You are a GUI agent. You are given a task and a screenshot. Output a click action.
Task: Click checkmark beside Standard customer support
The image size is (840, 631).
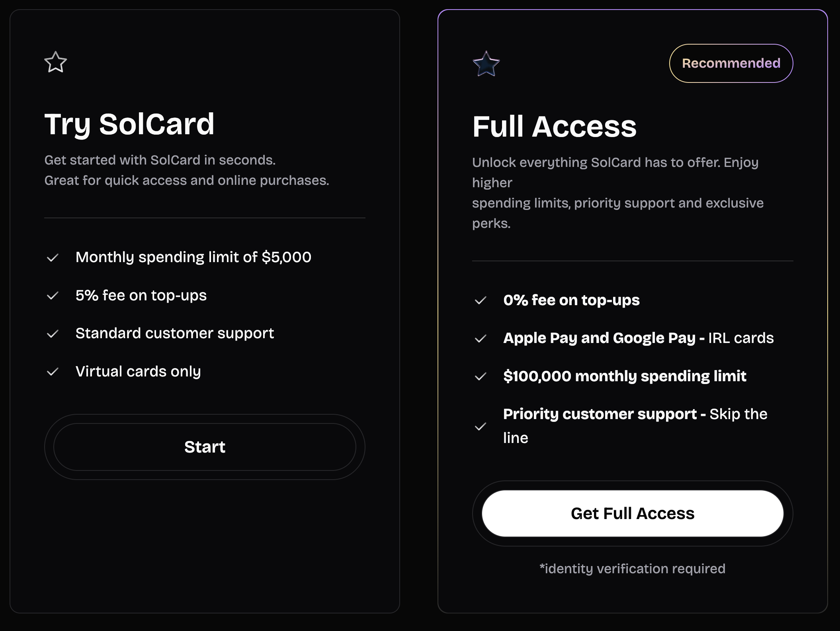pyautogui.click(x=53, y=334)
